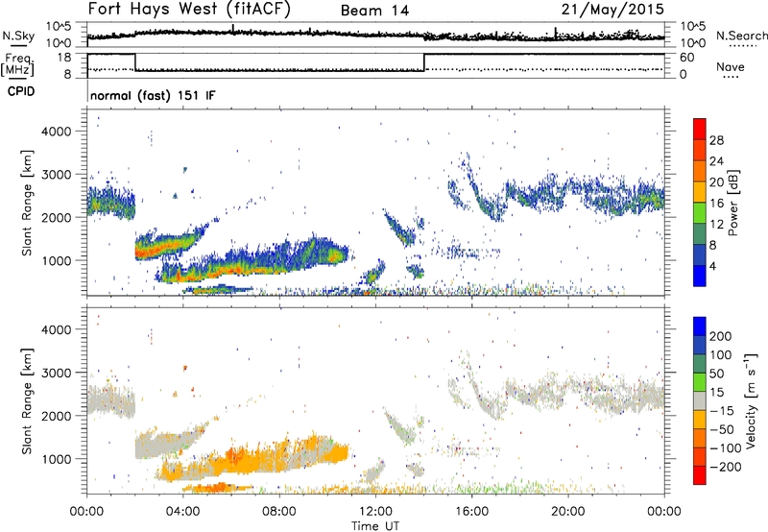Screen dimensions: 768x532
Task: Click the dotted line sample under 'N.Search'
Action: (x=742, y=46)
